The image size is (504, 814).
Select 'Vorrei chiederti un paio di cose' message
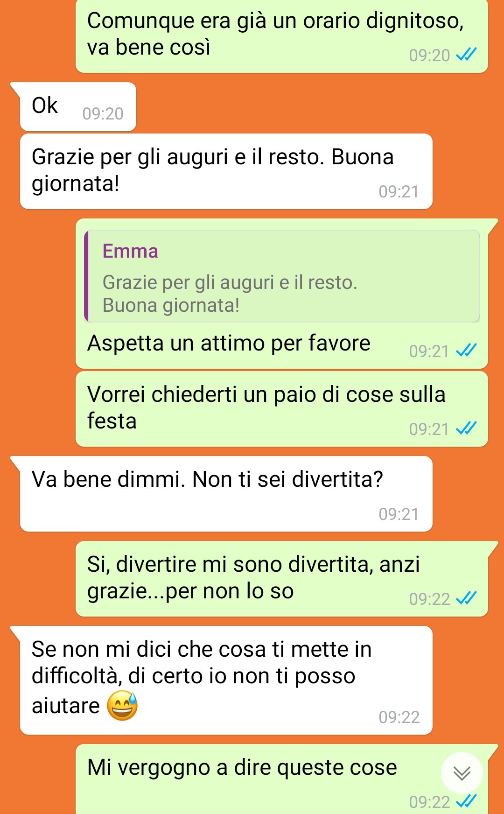pos(282,409)
